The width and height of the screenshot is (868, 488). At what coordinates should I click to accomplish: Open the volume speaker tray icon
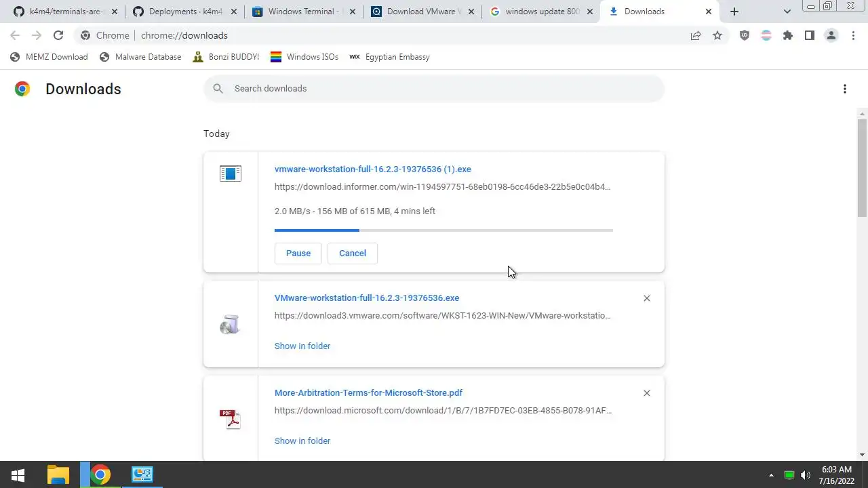[x=806, y=475]
